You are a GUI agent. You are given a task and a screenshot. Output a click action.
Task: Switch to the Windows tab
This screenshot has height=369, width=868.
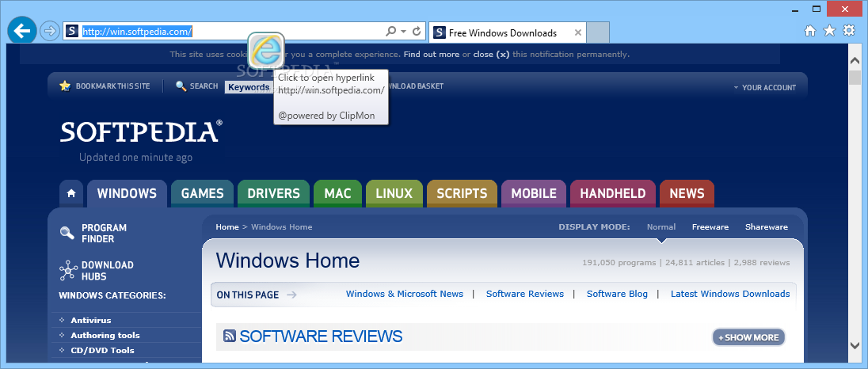[x=127, y=194]
